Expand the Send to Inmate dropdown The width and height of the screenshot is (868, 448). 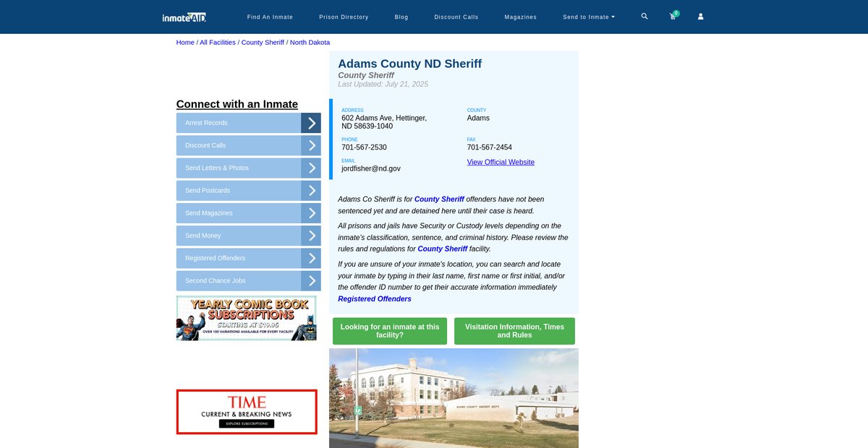pyautogui.click(x=589, y=17)
